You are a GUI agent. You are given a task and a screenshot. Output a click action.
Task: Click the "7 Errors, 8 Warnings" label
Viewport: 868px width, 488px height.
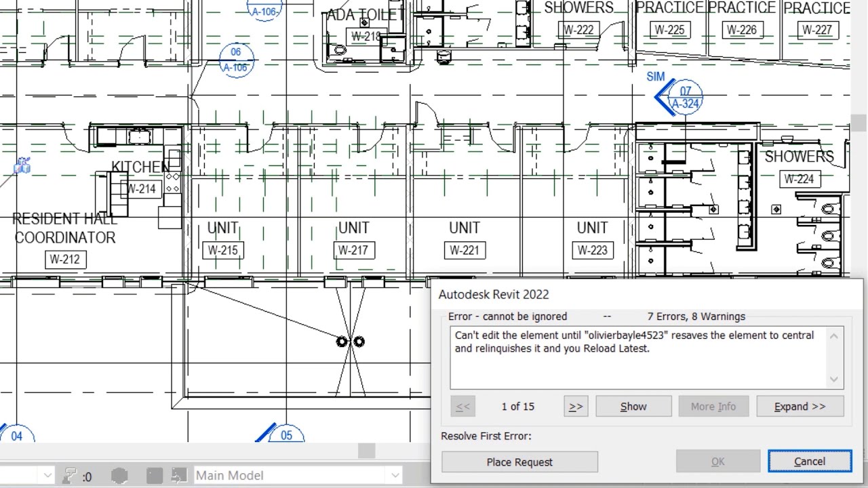coord(696,317)
